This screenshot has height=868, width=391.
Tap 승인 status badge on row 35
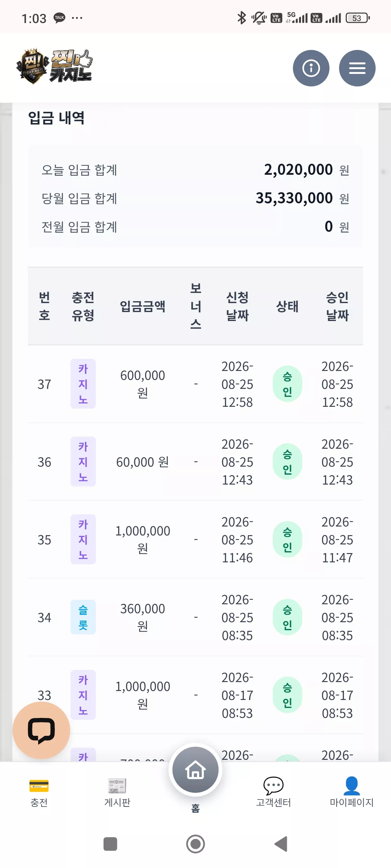coord(287,540)
